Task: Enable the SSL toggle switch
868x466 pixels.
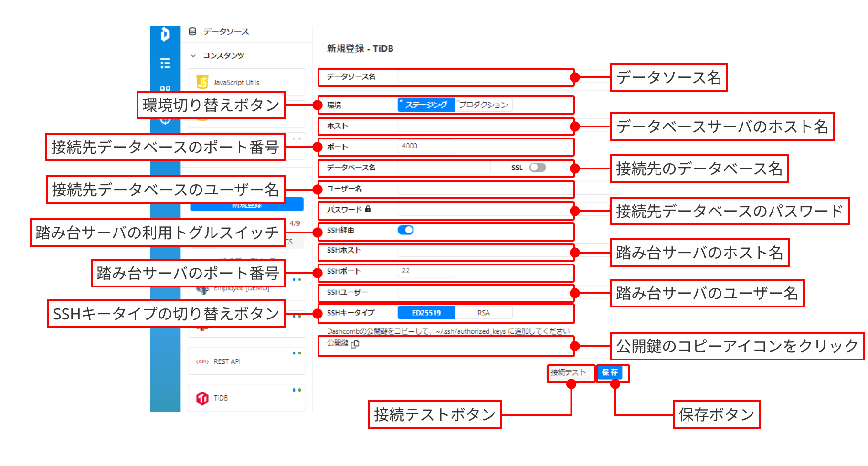Action: point(538,168)
